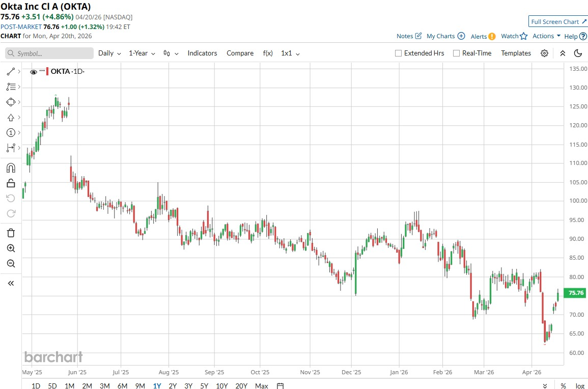
Task: Toggle percent scale mode
Action: 563,385
